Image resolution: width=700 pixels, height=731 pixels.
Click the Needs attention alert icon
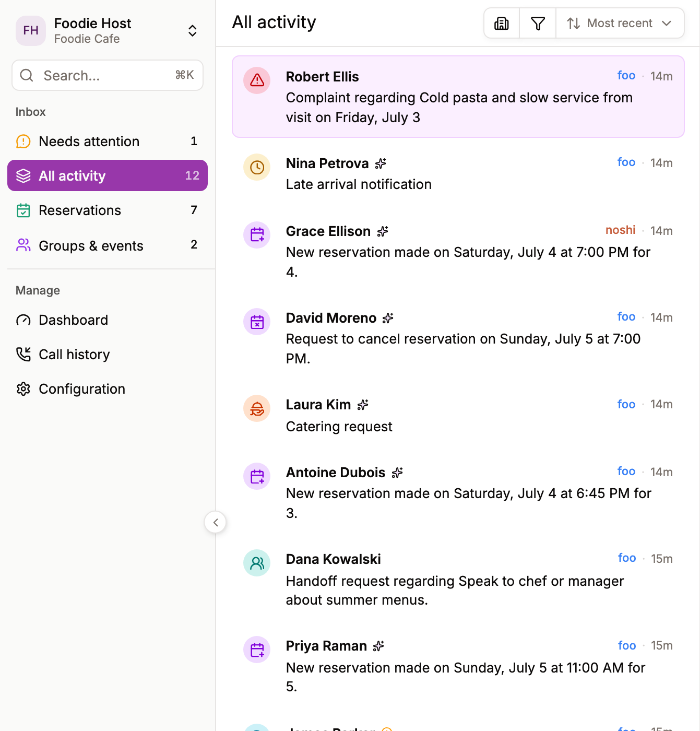23,142
